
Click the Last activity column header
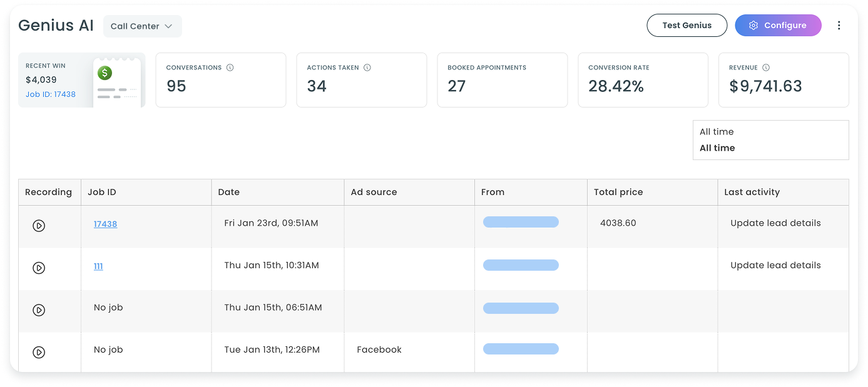pos(752,192)
